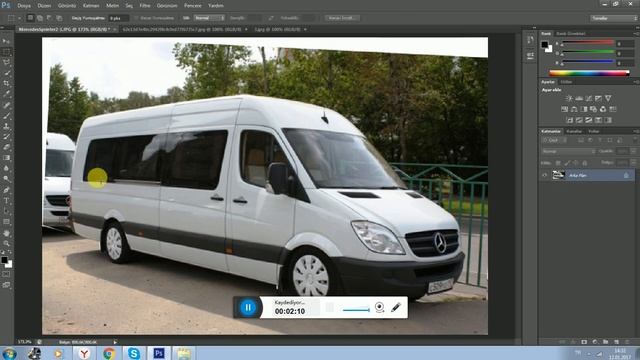Viewport: 640px width, 360px height.
Task: Add a Curves adjustment layer
Action: 589,98
